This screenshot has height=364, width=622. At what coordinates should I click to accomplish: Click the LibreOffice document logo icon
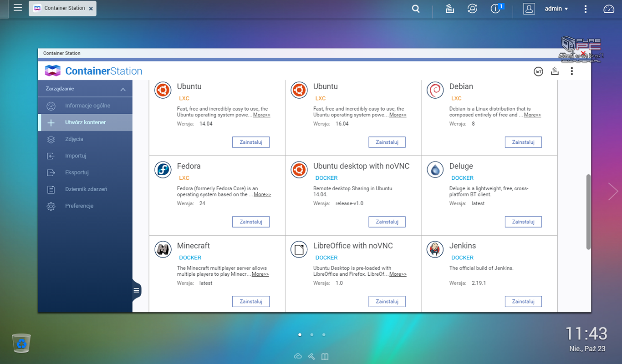[x=299, y=249]
